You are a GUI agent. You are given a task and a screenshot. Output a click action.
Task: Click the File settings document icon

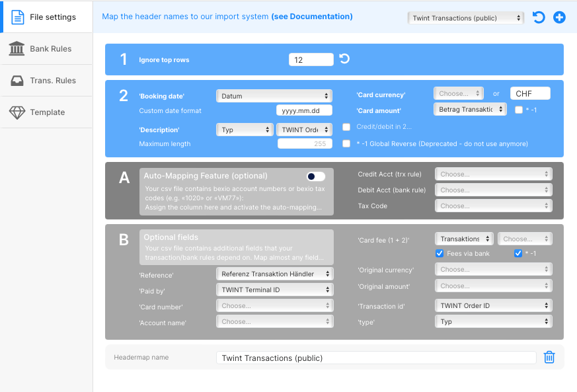tap(17, 17)
